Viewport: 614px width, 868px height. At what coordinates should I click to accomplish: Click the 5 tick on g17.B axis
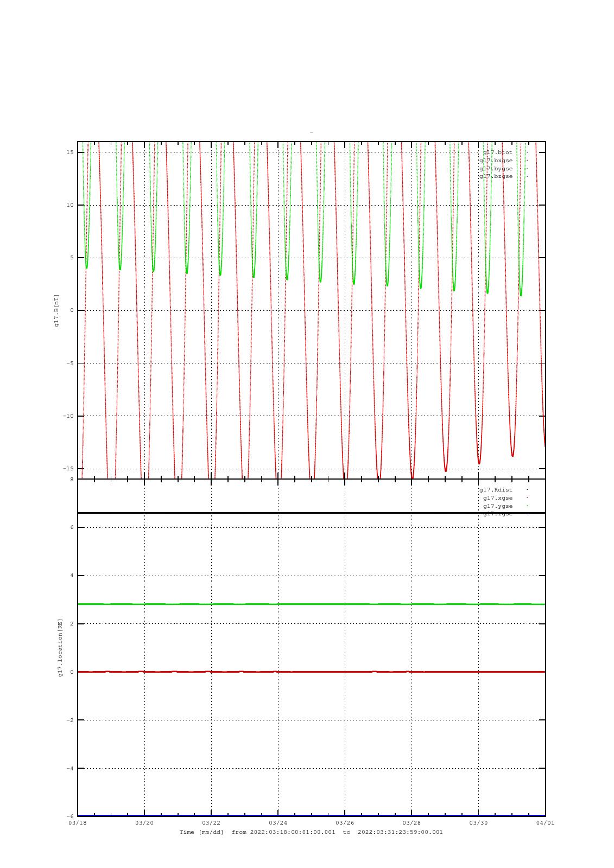tap(72, 258)
